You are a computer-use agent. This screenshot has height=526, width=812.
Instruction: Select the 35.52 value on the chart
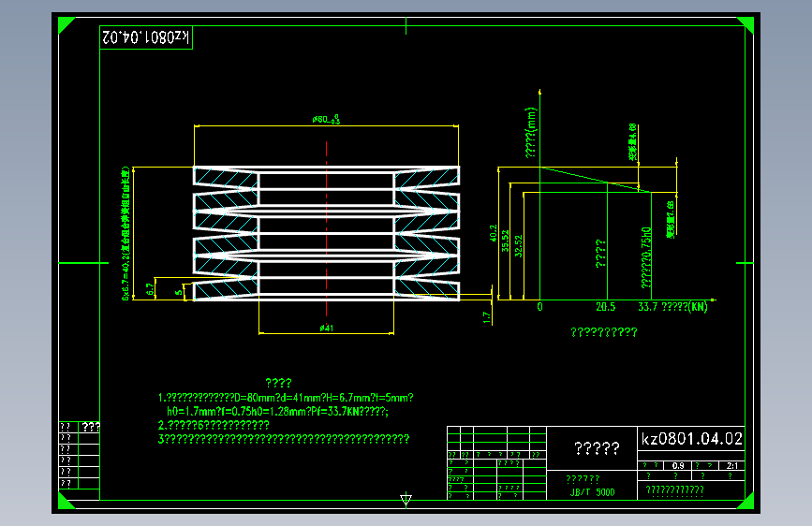[506, 241]
